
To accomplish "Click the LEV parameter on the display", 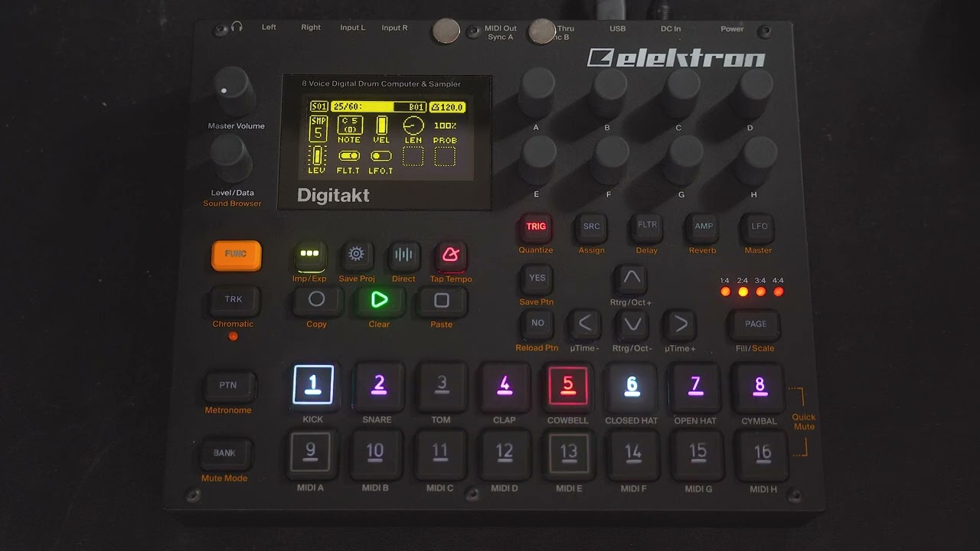I will coord(317,160).
